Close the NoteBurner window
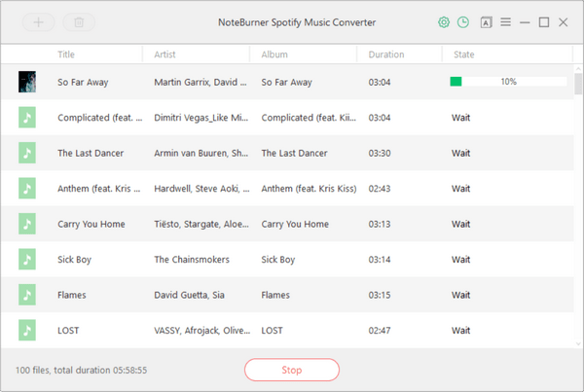Viewport: 584px width, 392px height. [564, 22]
